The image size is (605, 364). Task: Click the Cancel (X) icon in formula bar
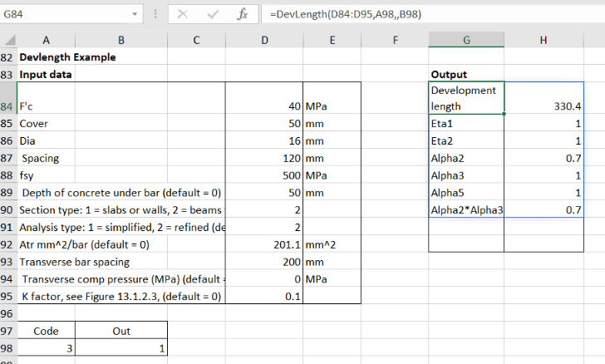184,15
